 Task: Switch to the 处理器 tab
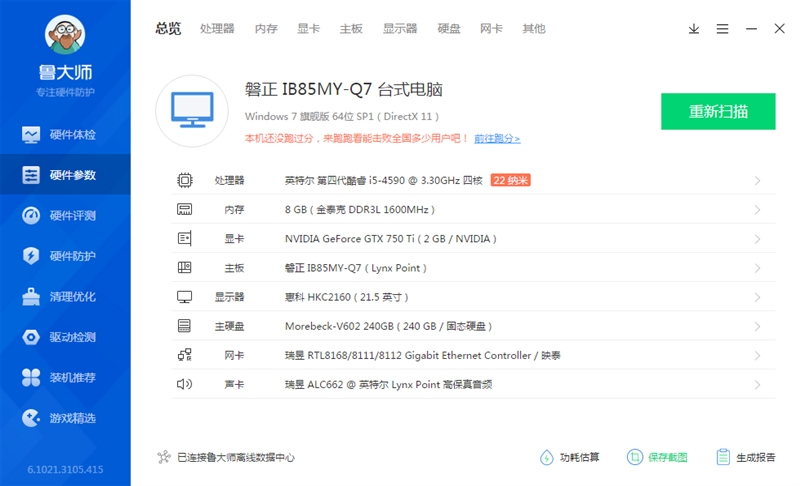[217, 29]
